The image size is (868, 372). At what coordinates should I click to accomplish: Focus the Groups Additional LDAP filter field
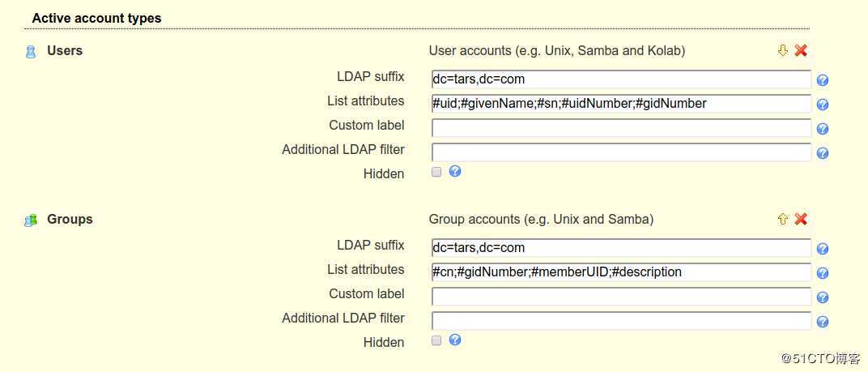[621, 321]
